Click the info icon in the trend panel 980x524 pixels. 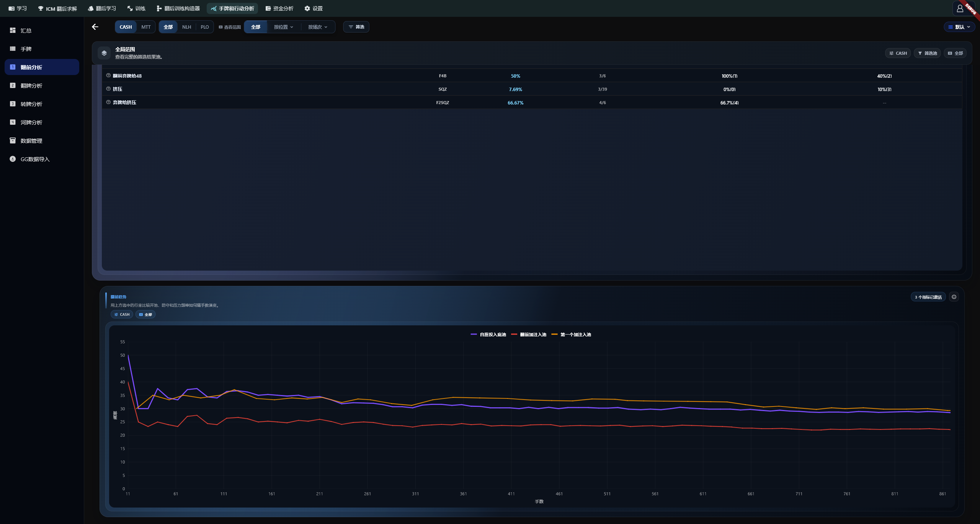tap(954, 297)
